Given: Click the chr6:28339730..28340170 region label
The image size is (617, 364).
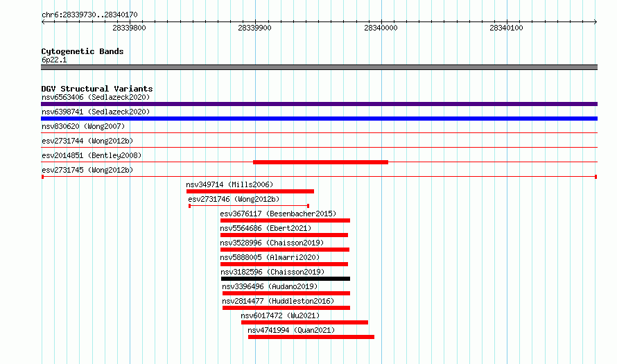Looking at the screenshot, I should tap(89, 15).
